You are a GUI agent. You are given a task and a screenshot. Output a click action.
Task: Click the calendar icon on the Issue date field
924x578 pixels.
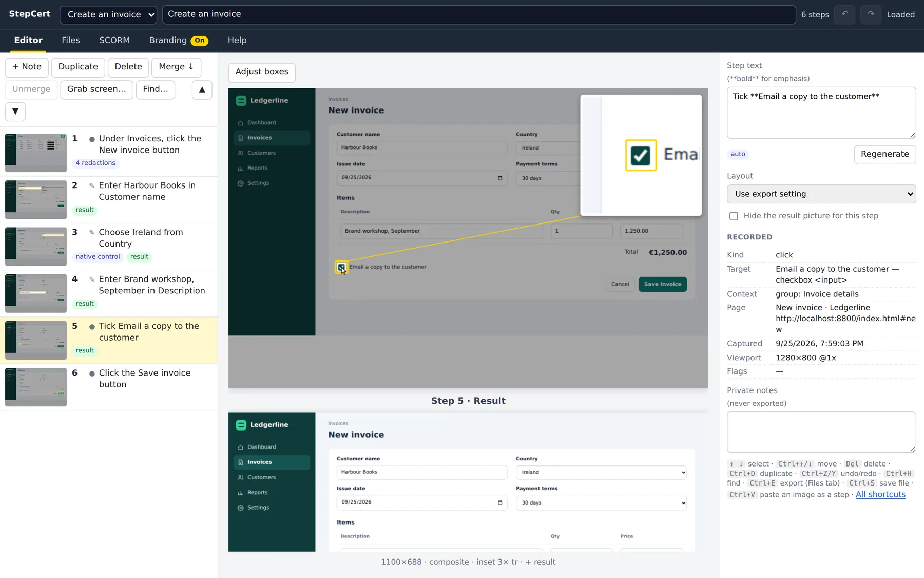pyautogui.click(x=500, y=178)
